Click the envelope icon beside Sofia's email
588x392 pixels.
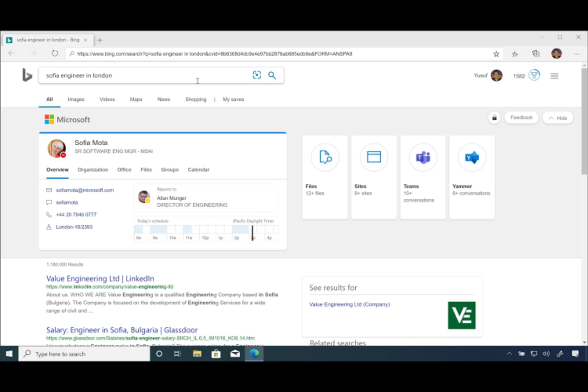49,190
